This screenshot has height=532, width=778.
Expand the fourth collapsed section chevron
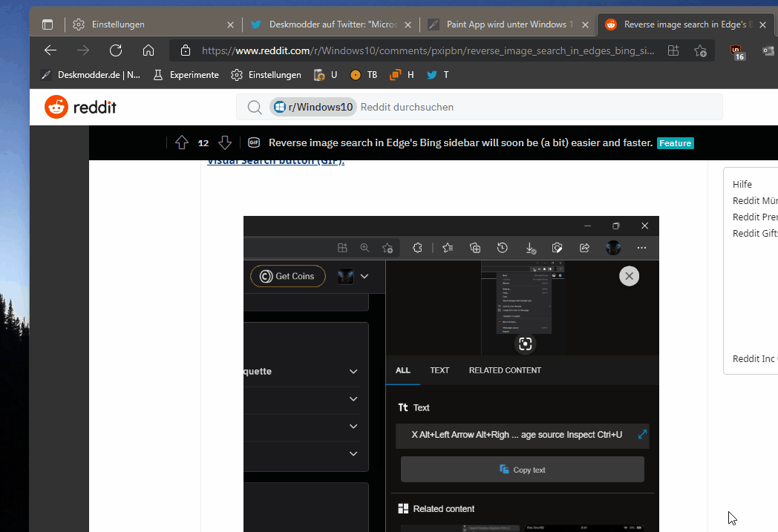point(353,453)
